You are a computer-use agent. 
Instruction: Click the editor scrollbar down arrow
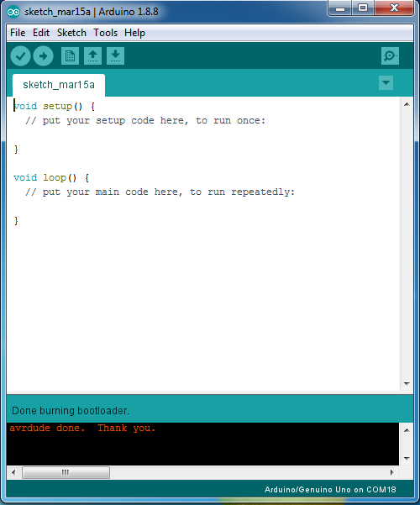click(407, 383)
